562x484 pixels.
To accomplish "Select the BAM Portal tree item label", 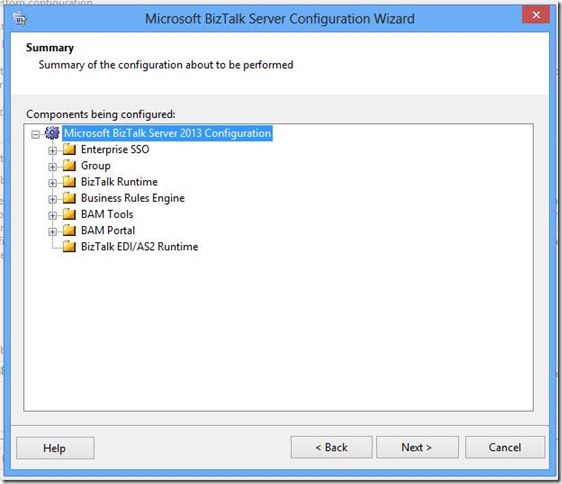I will [x=108, y=230].
